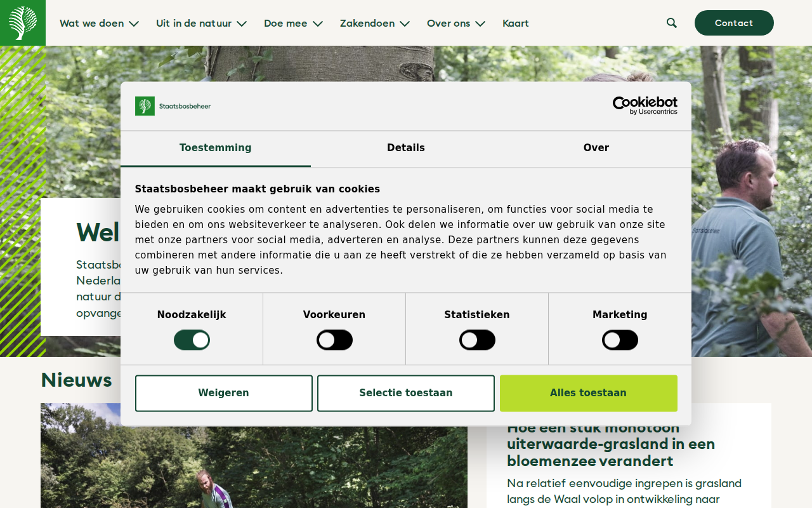The image size is (812, 508).
Task: Click the 'Staatsbosbeheer maakt gebruik van cookies' heading
Action: [x=258, y=189]
